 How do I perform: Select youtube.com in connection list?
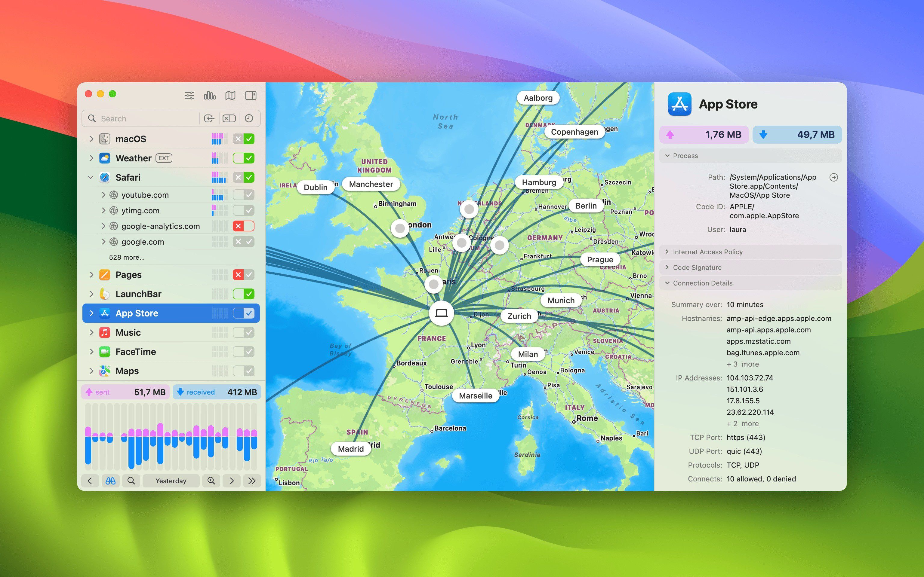145,195
